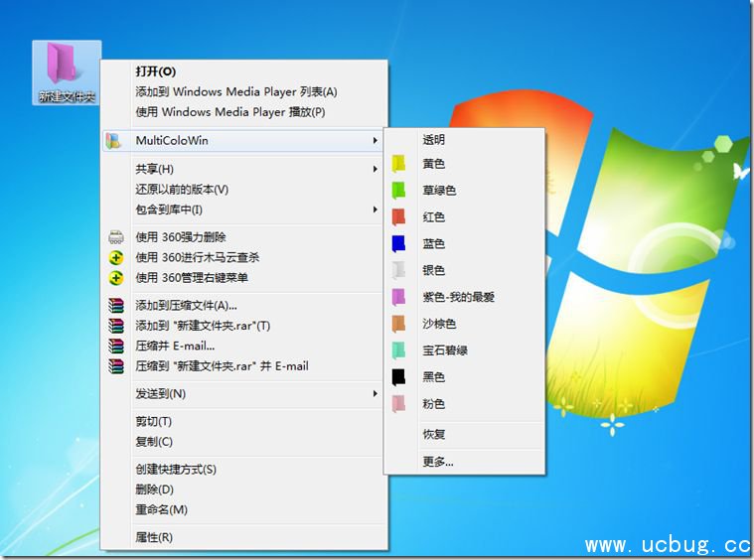Pick the grass green folder swatch 草绿色

pos(398,191)
